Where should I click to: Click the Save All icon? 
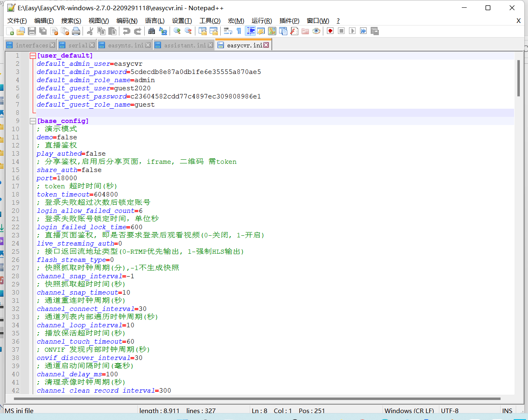tap(43, 31)
